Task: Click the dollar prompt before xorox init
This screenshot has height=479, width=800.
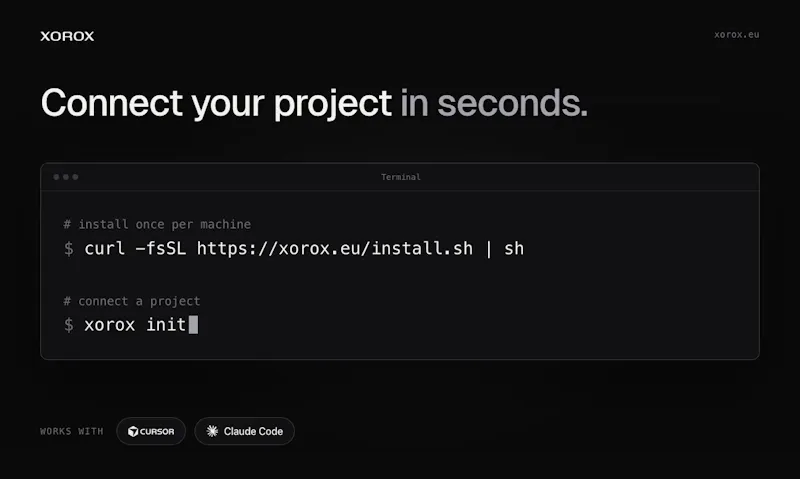Action: pyautogui.click(x=69, y=325)
